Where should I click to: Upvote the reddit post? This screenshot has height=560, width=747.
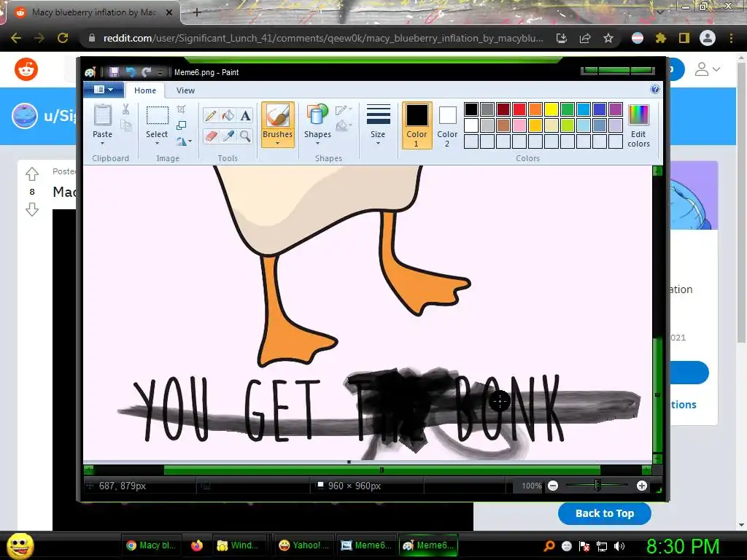[x=32, y=174]
